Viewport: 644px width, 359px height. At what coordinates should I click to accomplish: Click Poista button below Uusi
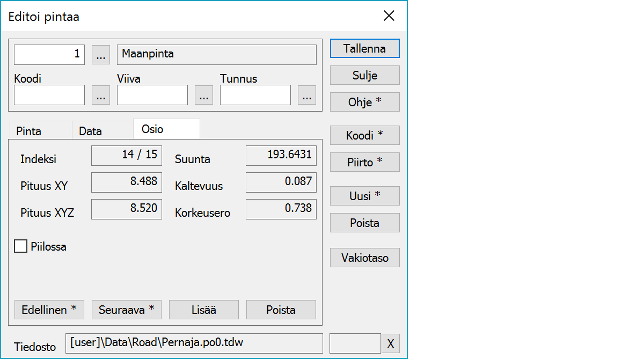pyautogui.click(x=364, y=223)
